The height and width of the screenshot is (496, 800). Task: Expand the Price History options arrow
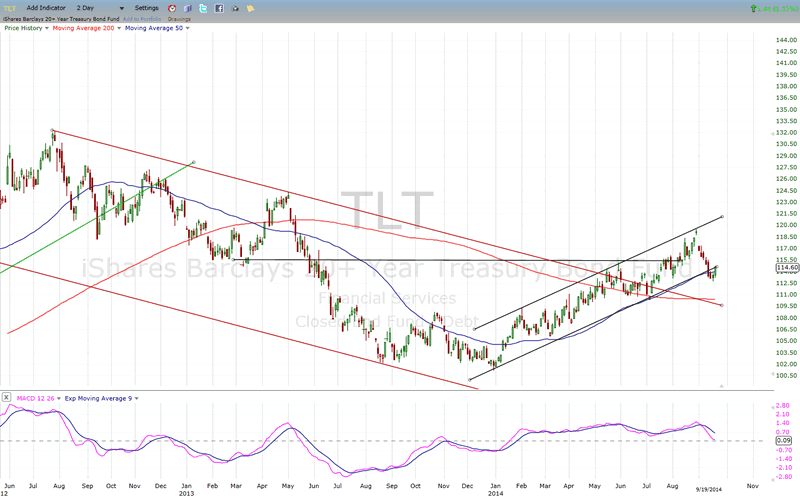[x=45, y=28]
